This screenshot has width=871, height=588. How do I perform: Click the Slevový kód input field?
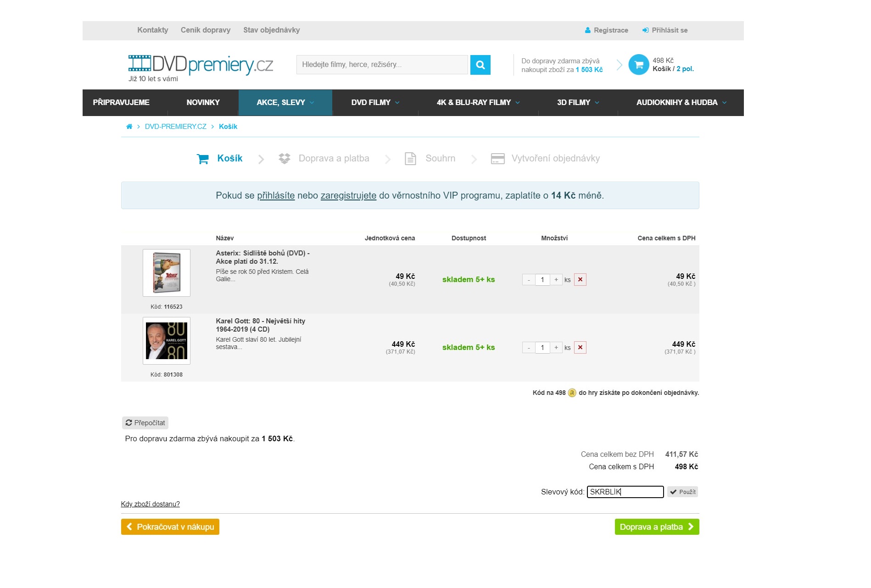[x=625, y=492]
